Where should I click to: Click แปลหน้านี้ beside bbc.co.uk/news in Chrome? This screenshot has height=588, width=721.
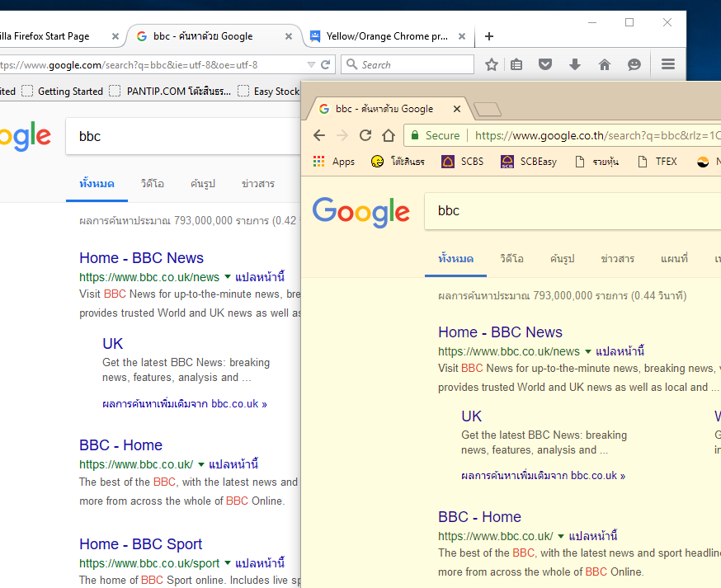coord(620,351)
